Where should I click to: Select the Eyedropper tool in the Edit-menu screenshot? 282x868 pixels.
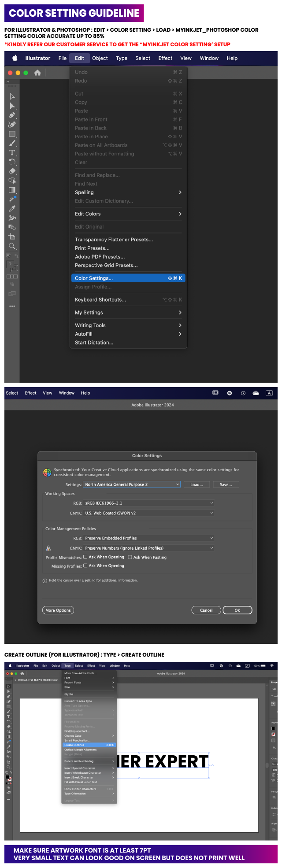coord(12,208)
